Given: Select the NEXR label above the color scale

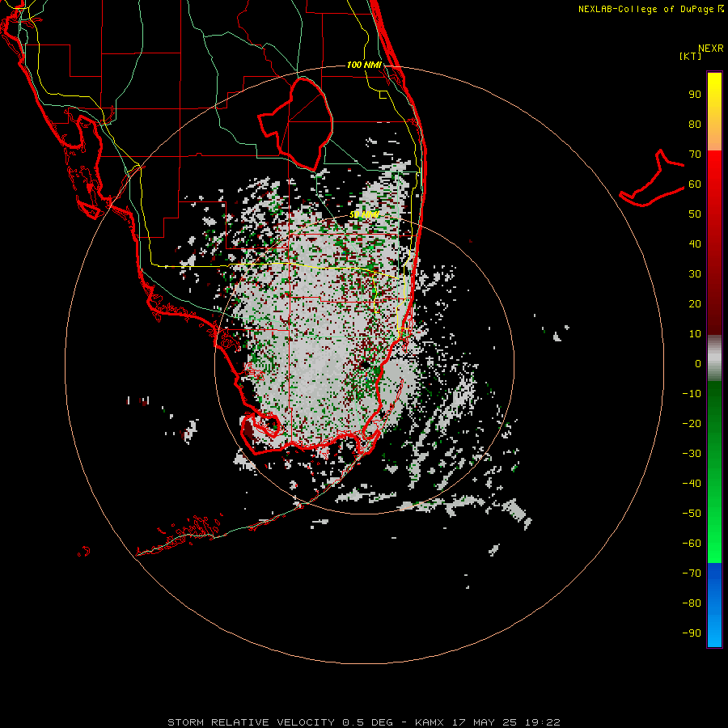Looking at the screenshot, I should [x=710, y=49].
